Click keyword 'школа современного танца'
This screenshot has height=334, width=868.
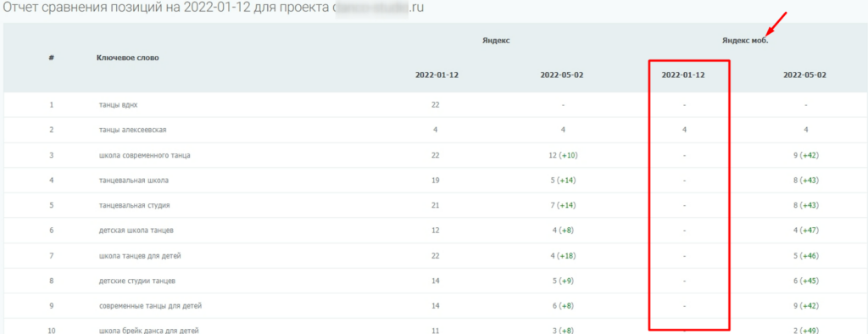point(144,156)
